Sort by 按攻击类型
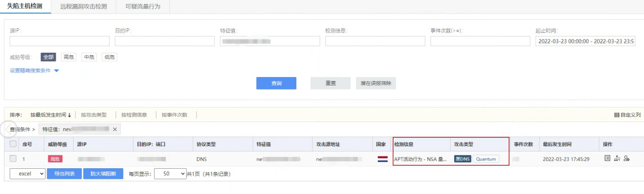 click(x=94, y=115)
